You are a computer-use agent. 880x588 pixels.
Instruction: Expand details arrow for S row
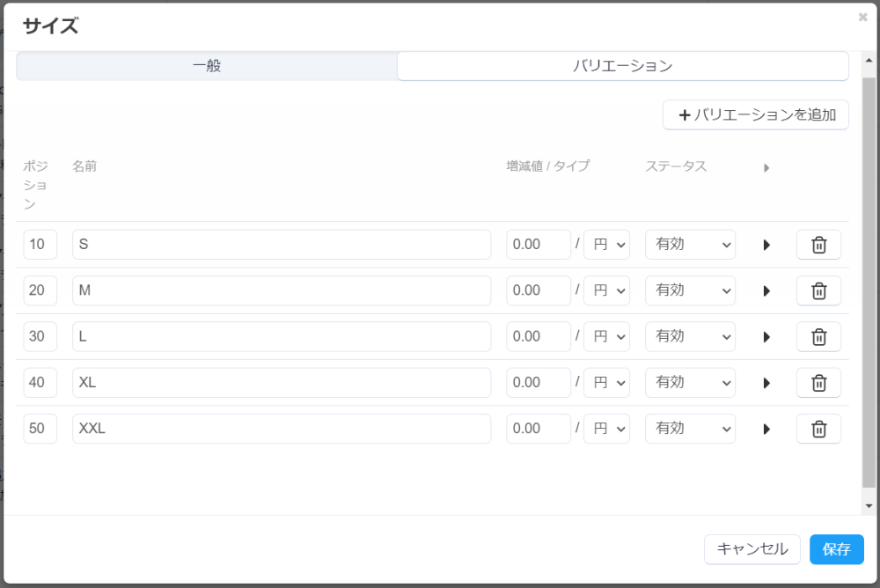pos(766,245)
